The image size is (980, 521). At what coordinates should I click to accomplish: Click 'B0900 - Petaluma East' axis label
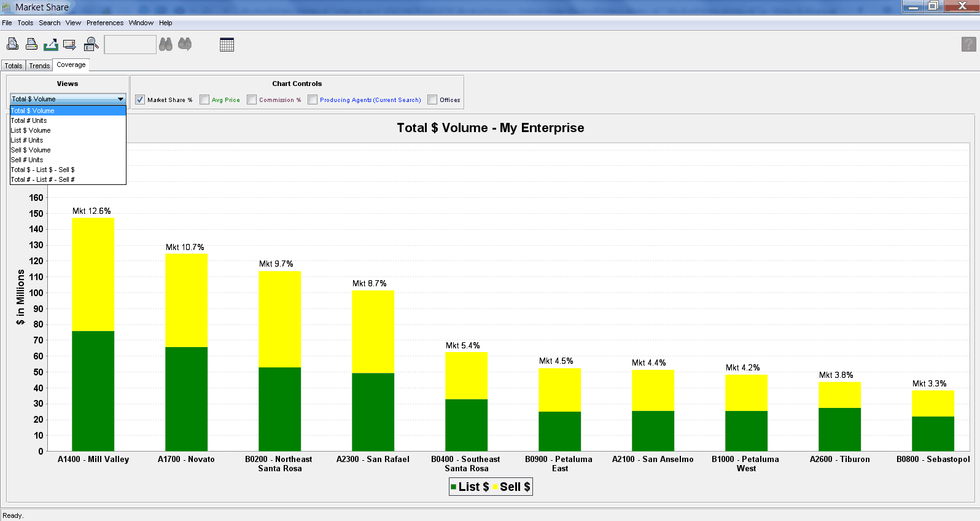(x=559, y=464)
